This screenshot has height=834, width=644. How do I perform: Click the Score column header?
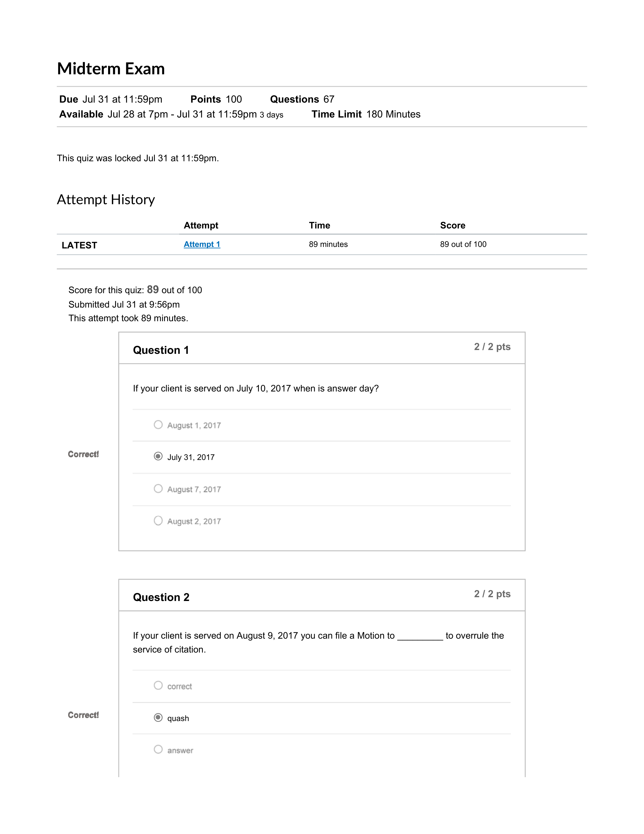[x=453, y=225]
